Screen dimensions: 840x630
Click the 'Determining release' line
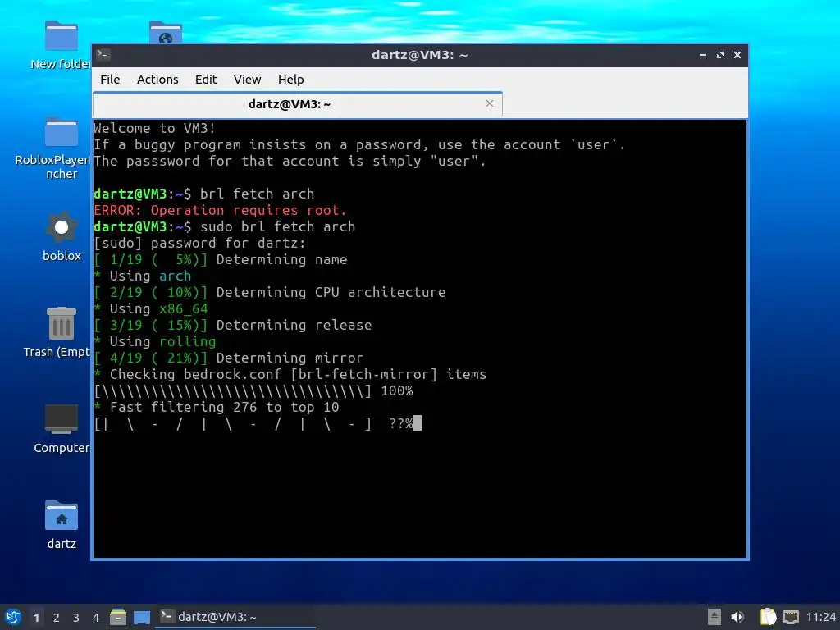(232, 325)
